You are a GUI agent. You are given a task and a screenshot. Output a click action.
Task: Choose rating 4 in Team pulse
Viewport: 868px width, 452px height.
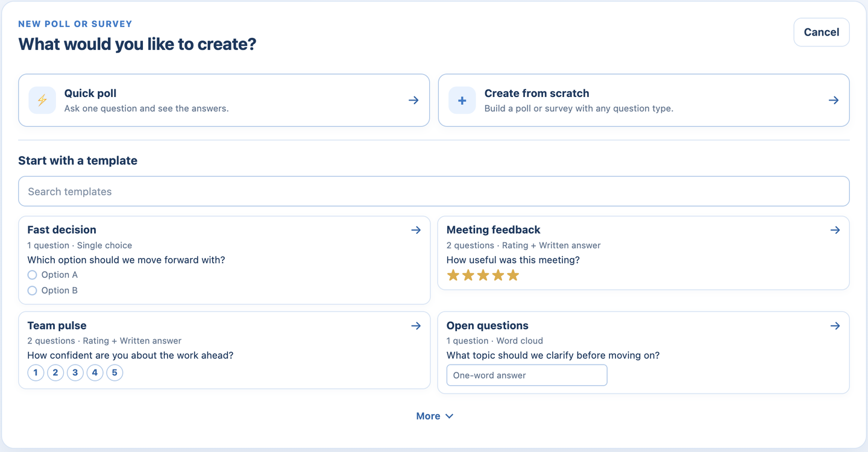click(95, 372)
